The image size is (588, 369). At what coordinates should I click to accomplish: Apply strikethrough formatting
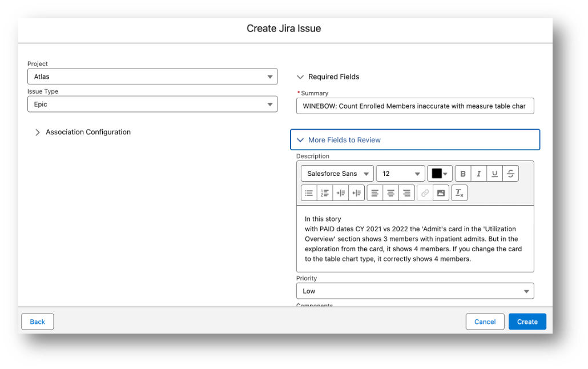click(x=510, y=174)
